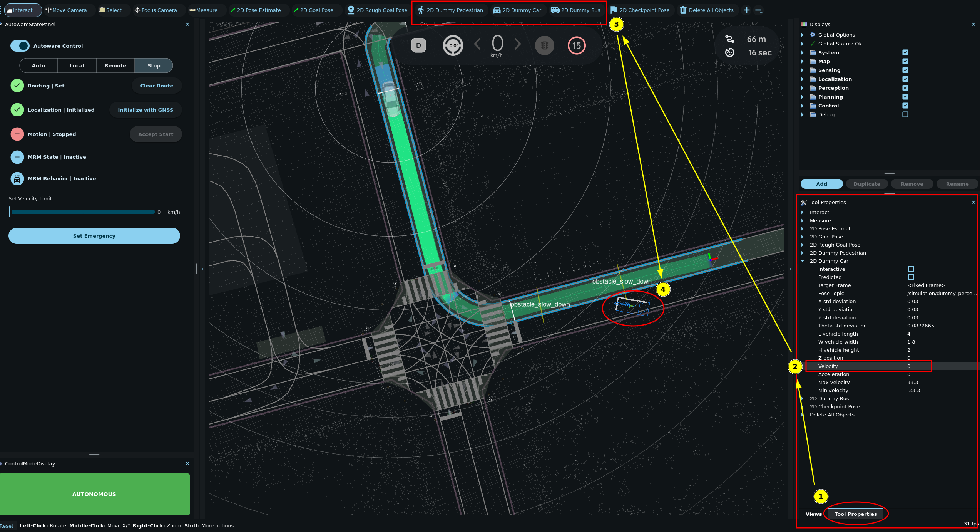
Task: Toggle the Autoware Control switch
Action: tap(20, 46)
